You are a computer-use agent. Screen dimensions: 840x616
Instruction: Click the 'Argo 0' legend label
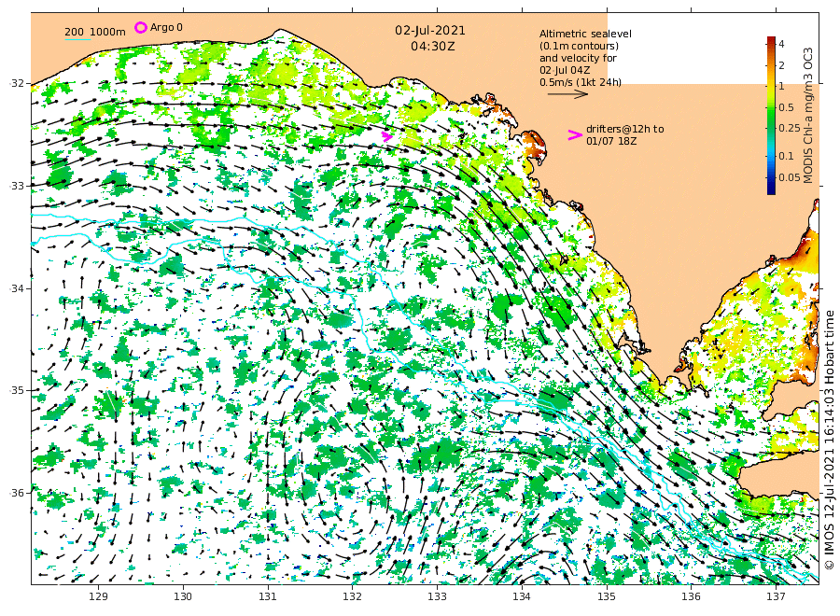point(166,27)
